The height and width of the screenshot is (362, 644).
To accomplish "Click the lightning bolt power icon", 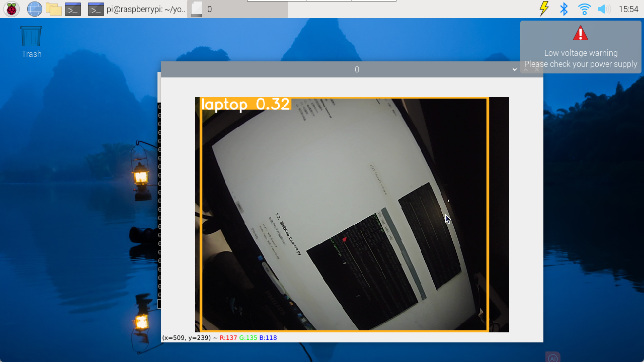I will (x=544, y=9).
